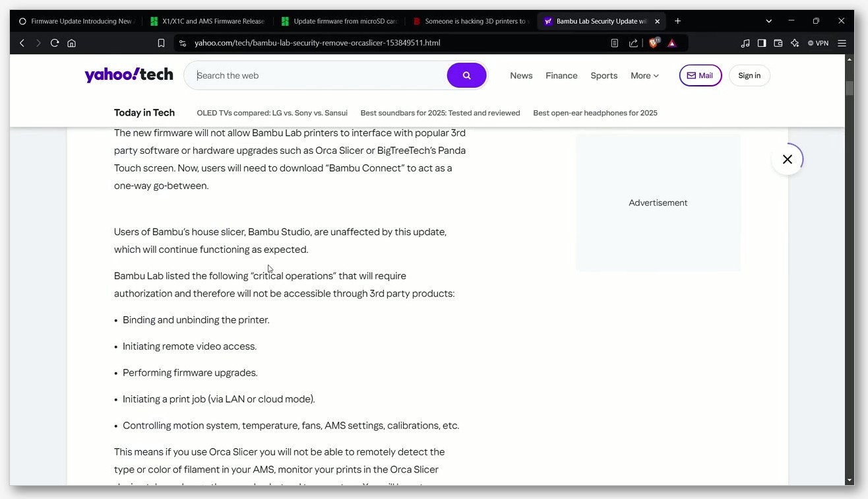Switch to Someone is hacking 3D printers tab
This screenshot has width=868, height=499.
472,21
